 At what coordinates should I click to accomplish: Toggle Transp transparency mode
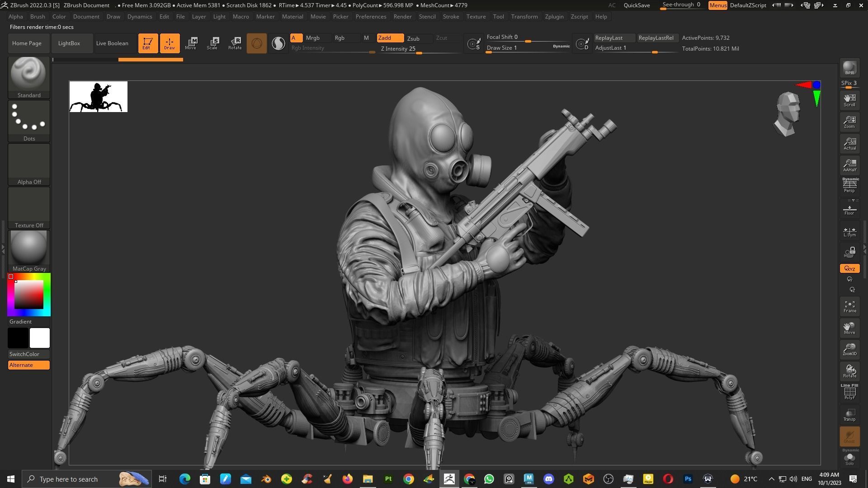point(849,414)
